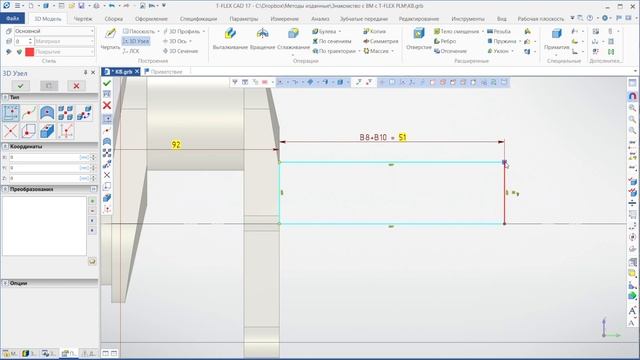
Task: Click the yellow 92 dimension value
Action: (x=176, y=144)
